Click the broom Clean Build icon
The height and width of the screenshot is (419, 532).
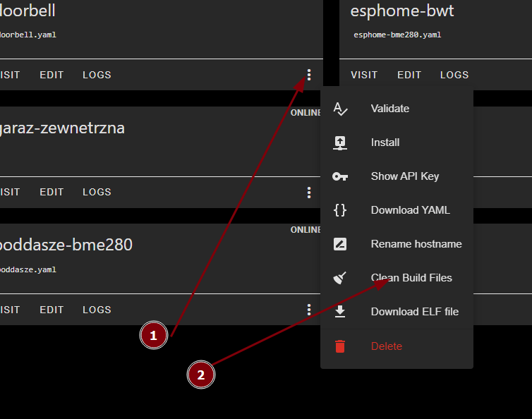coord(340,278)
